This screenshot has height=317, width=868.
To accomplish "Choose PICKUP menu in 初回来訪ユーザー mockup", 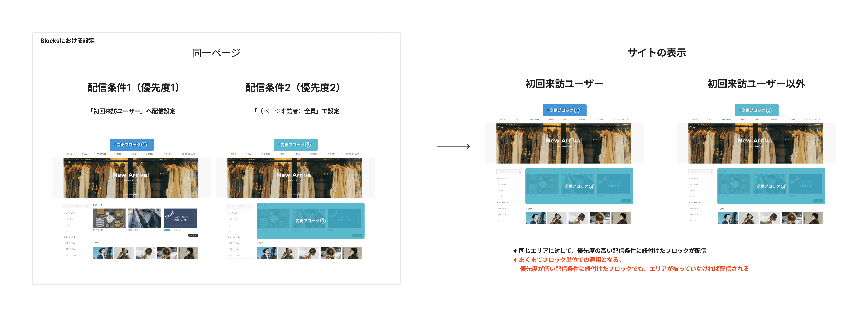I will coord(600,120).
